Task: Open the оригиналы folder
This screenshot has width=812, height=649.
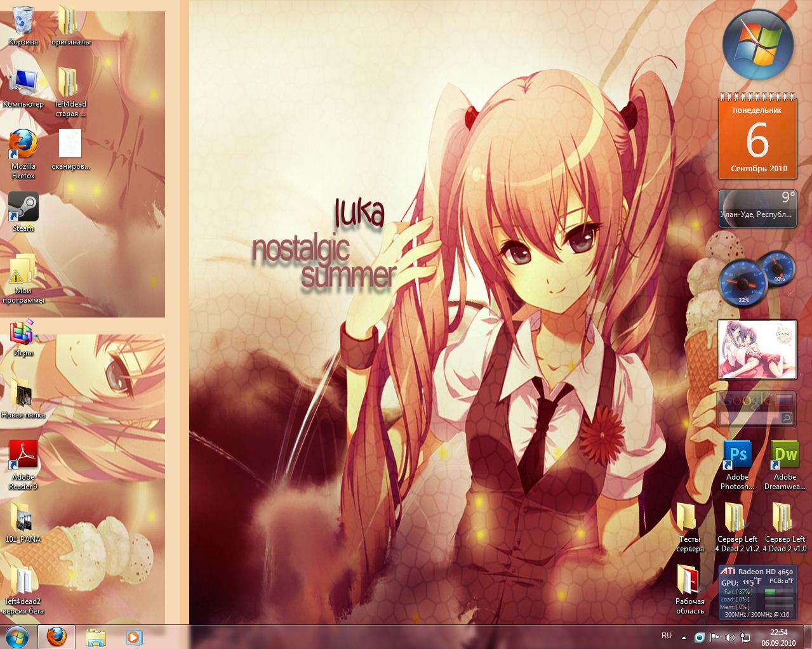Action: (x=70, y=25)
